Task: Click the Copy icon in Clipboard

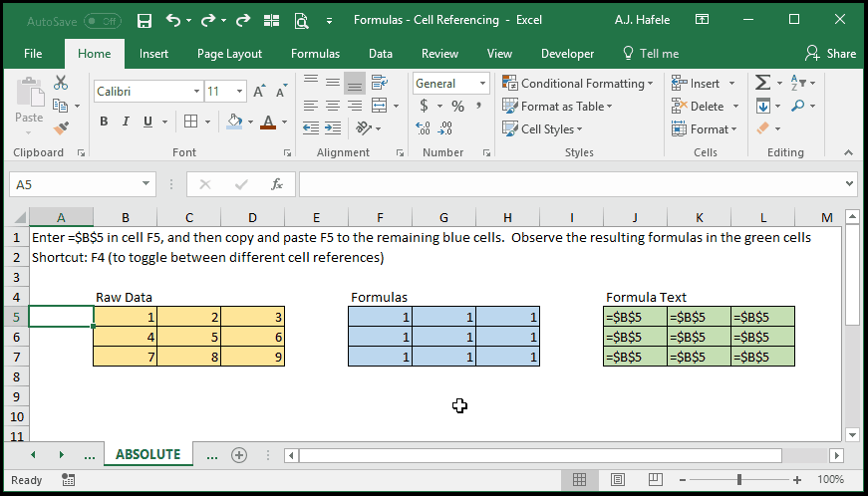Action: 60,105
